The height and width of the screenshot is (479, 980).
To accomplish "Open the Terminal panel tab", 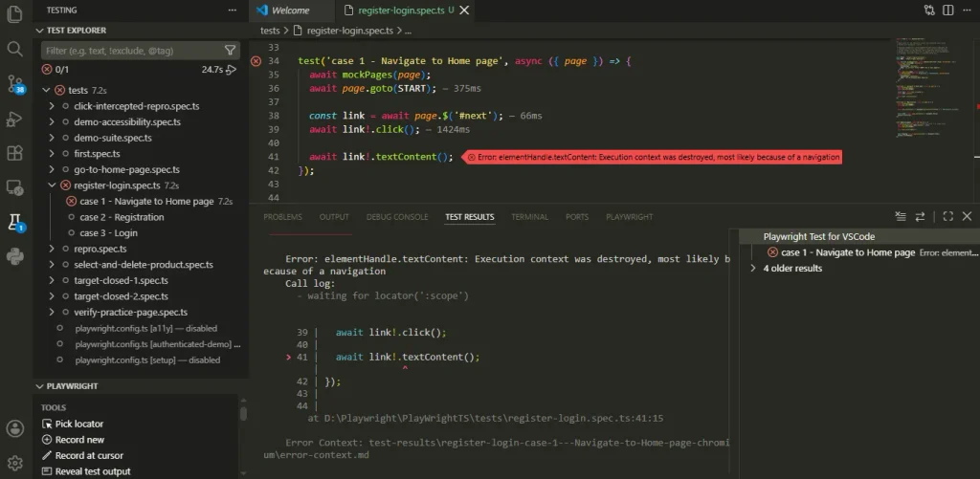I will (x=529, y=217).
